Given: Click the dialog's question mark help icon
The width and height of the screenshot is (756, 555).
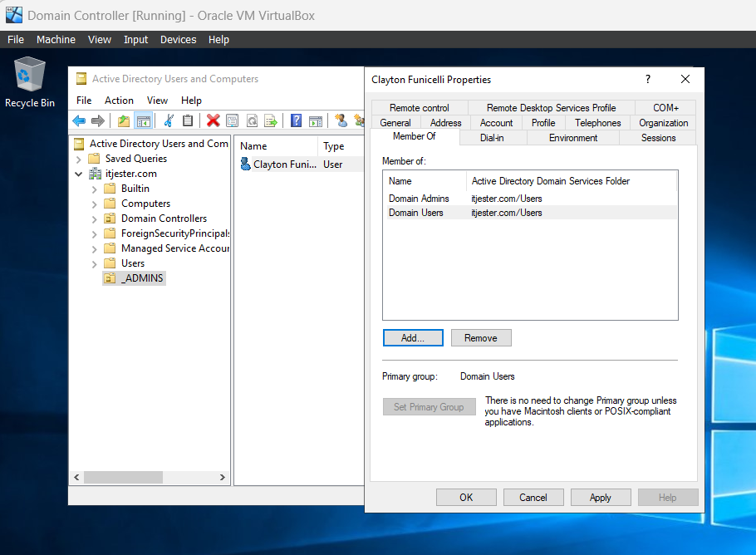Looking at the screenshot, I should click(x=648, y=79).
